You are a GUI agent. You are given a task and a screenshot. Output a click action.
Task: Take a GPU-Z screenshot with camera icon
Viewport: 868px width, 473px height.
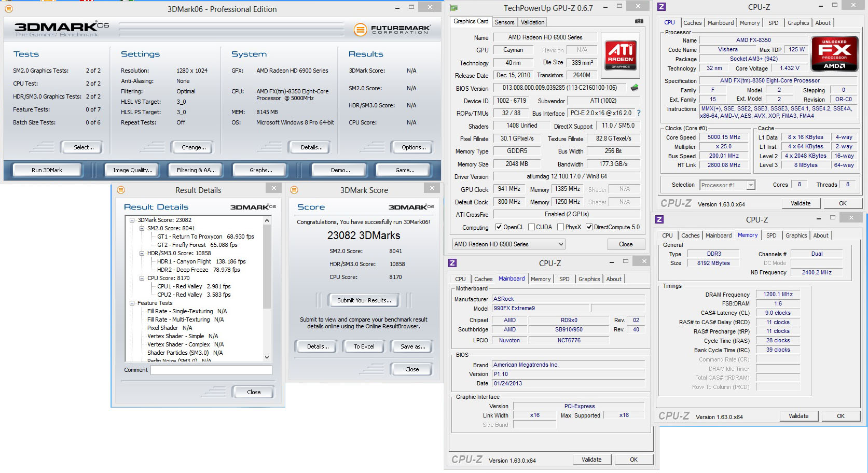639,21
